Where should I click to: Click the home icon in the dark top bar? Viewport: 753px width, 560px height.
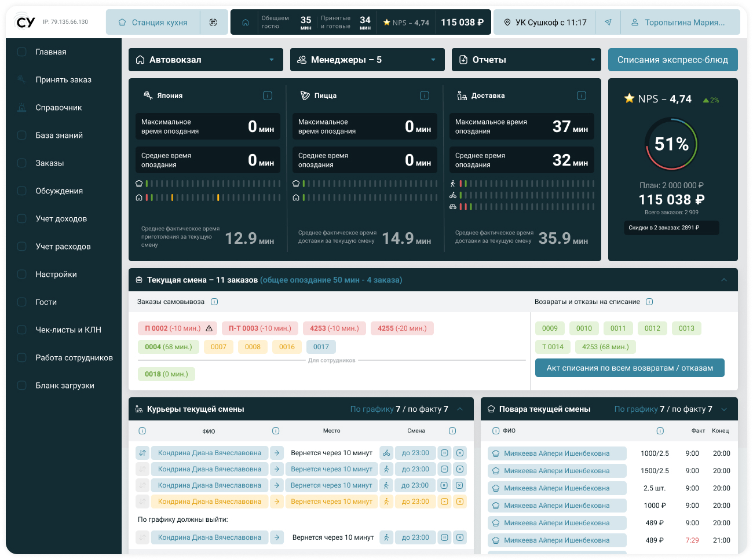246,22
